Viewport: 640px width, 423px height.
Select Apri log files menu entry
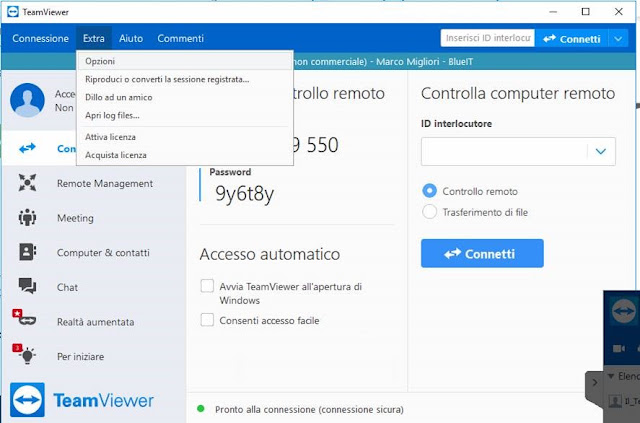pos(184,116)
